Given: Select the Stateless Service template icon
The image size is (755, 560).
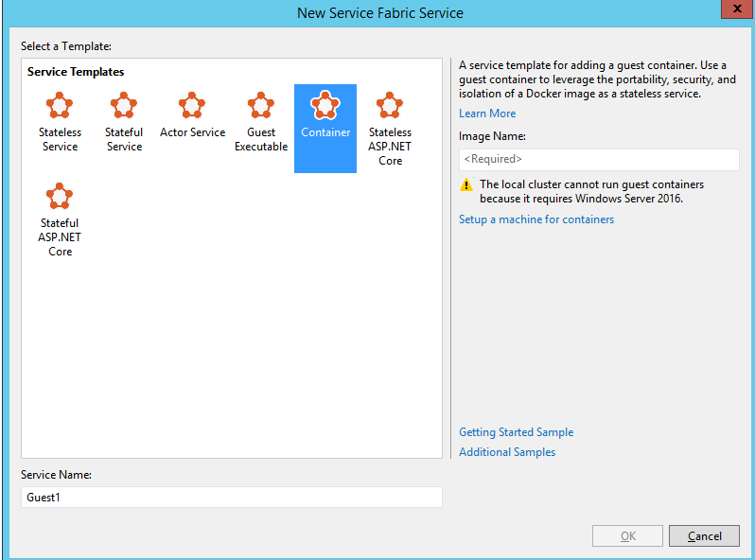Looking at the screenshot, I should click(60, 105).
